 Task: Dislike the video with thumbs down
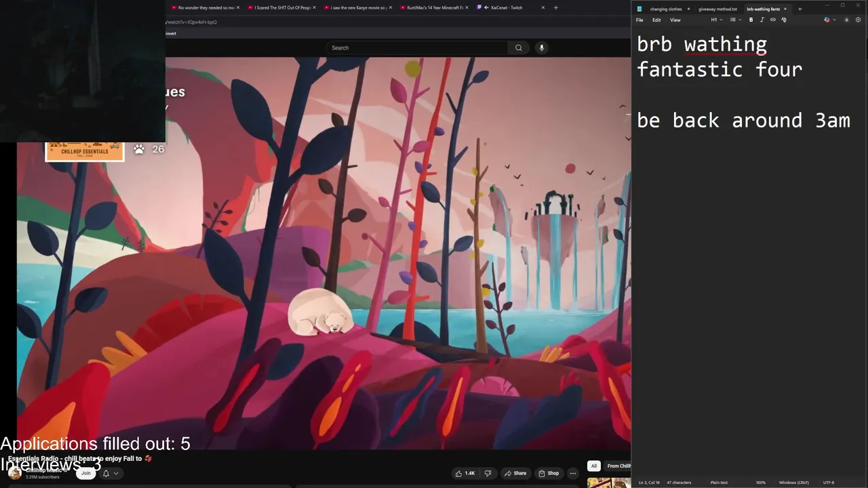(488, 473)
